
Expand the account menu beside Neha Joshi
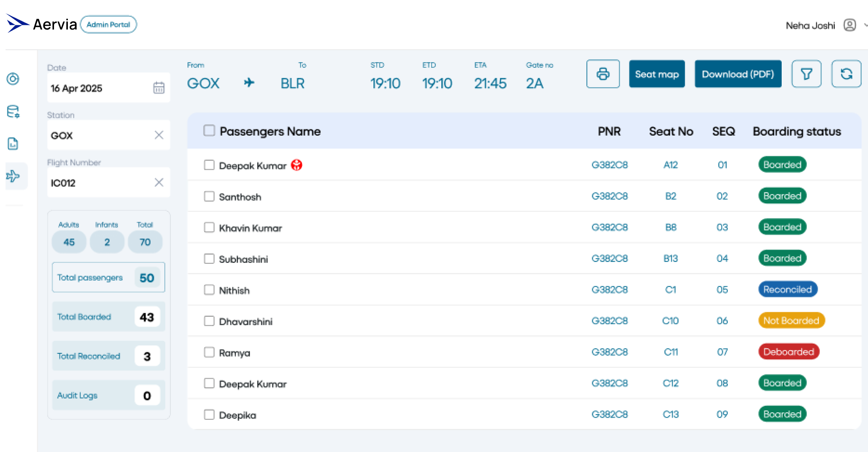[x=864, y=26]
